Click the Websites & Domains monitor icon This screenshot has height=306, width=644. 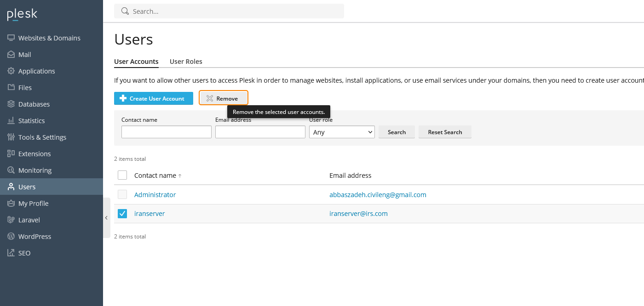11,38
